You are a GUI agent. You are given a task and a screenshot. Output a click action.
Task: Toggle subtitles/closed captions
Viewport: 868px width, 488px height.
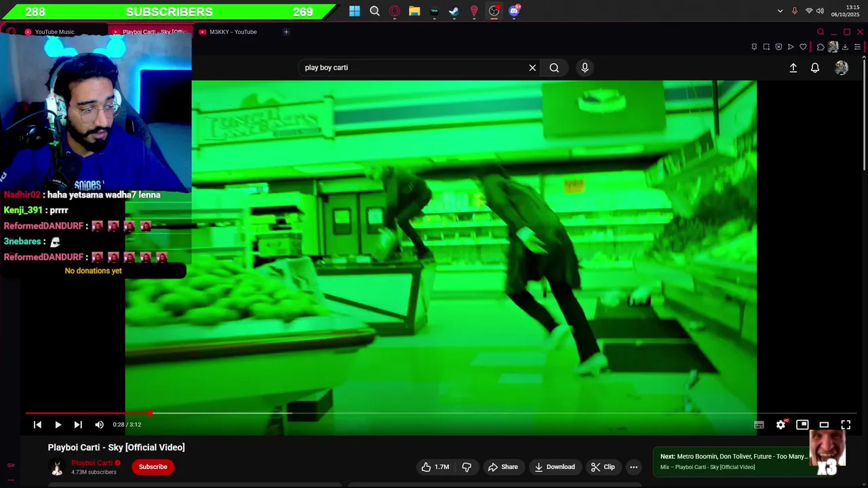coord(759,424)
